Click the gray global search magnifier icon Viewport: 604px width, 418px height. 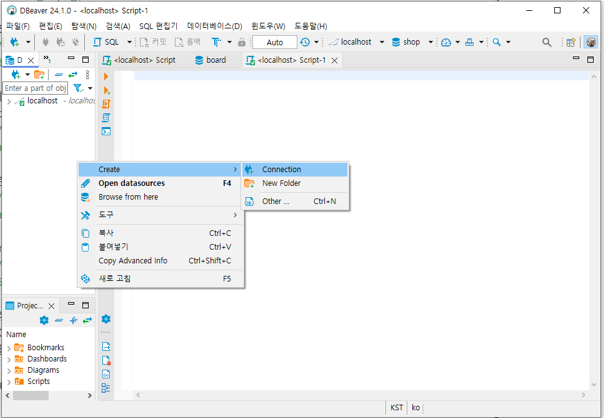pyautogui.click(x=547, y=42)
